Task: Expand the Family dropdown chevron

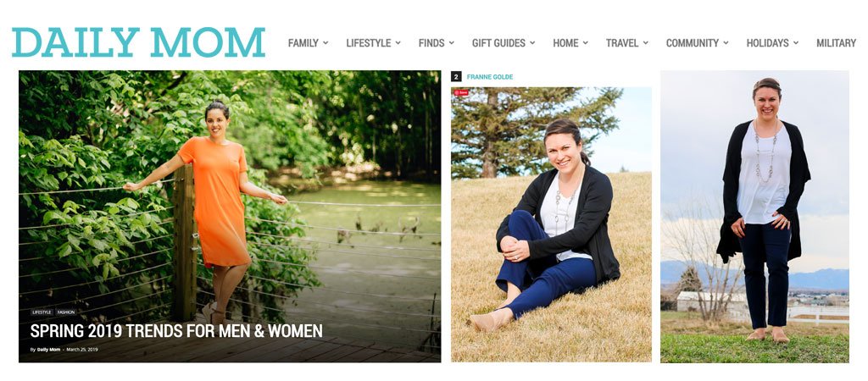Action: (325, 42)
